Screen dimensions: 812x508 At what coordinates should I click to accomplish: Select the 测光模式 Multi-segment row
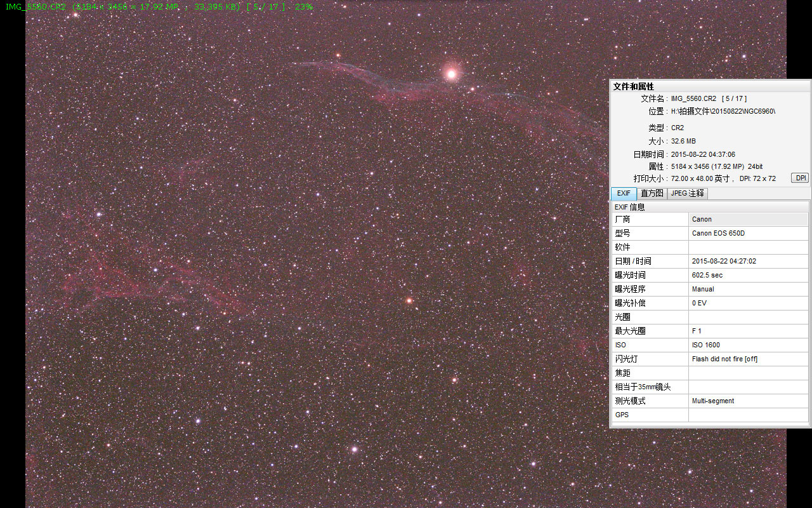709,401
